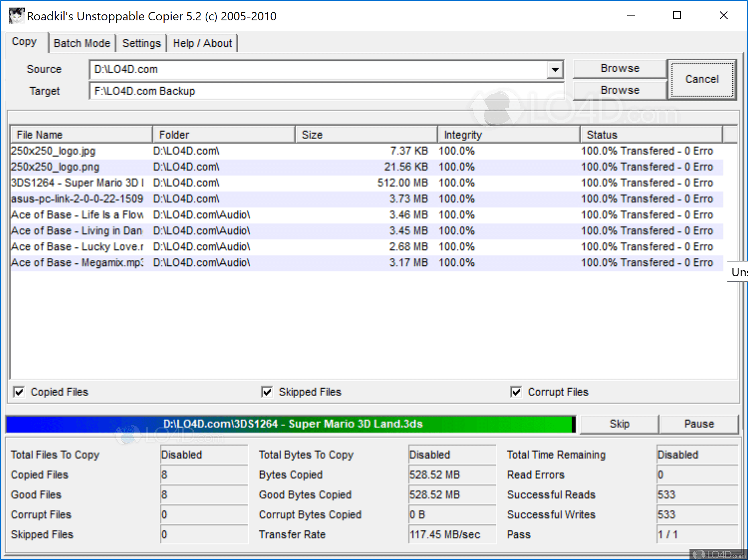Image resolution: width=748 pixels, height=560 pixels.
Task: Select the Copy tab
Action: click(x=25, y=41)
